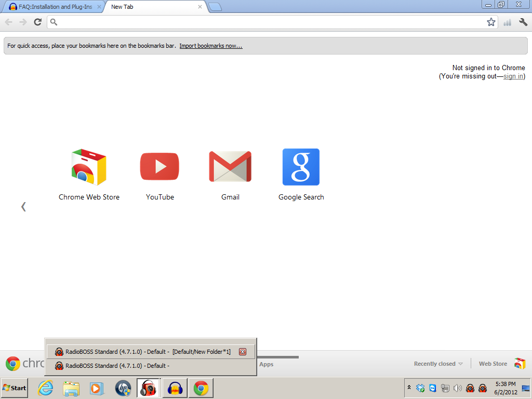
Task: Select the second RadioBOSS Default window entry
Action: pyautogui.click(x=151, y=366)
